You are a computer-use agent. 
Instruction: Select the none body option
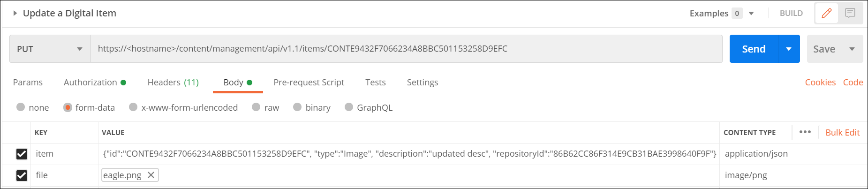tap(21, 107)
